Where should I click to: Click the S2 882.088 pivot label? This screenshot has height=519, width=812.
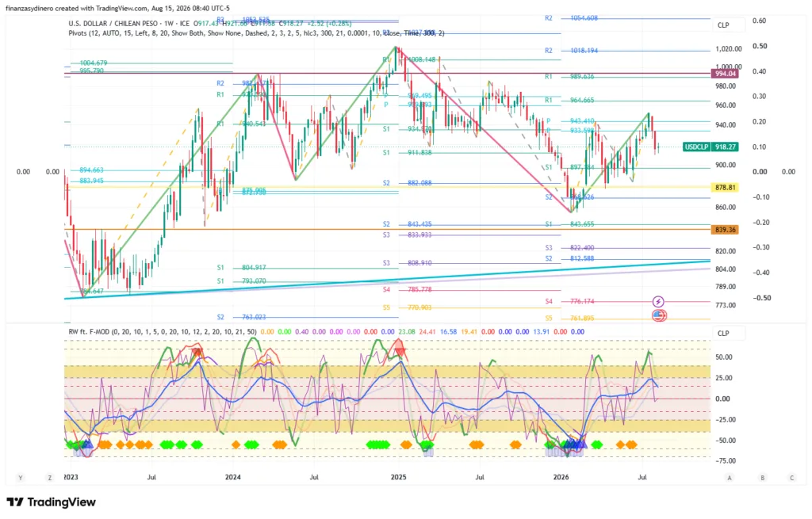click(407, 183)
